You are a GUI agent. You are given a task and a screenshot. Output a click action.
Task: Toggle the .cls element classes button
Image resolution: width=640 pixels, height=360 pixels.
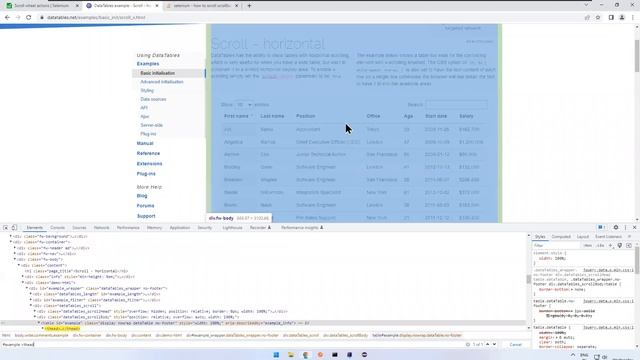pyautogui.click(x=600, y=245)
